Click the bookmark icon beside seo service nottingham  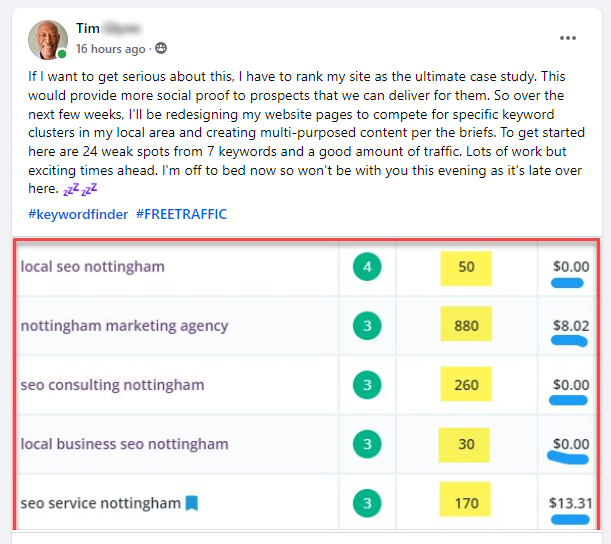pyautogui.click(x=193, y=503)
